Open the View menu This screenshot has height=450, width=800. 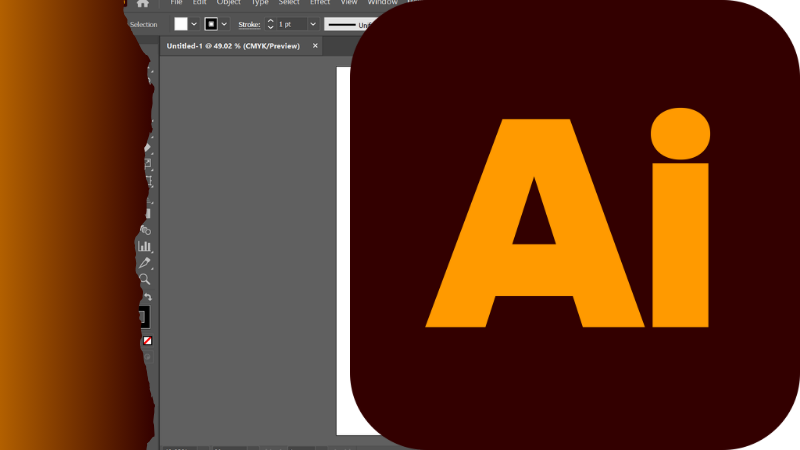pos(349,3)
